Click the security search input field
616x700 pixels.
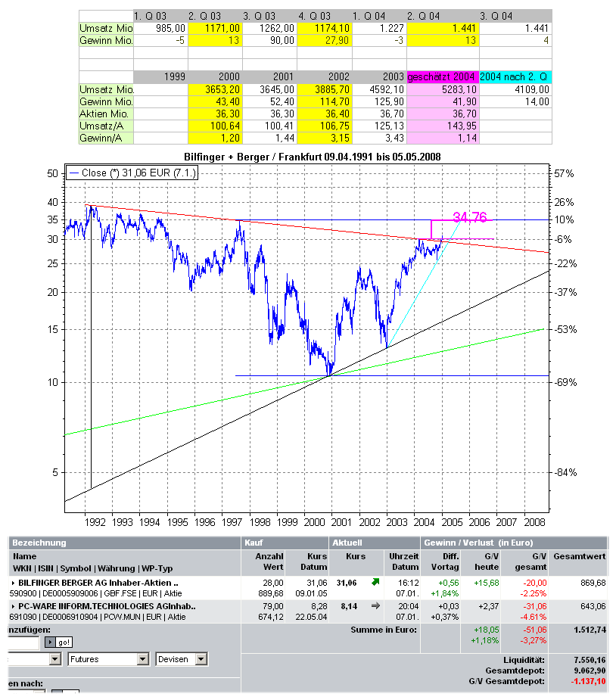(23, 642)
